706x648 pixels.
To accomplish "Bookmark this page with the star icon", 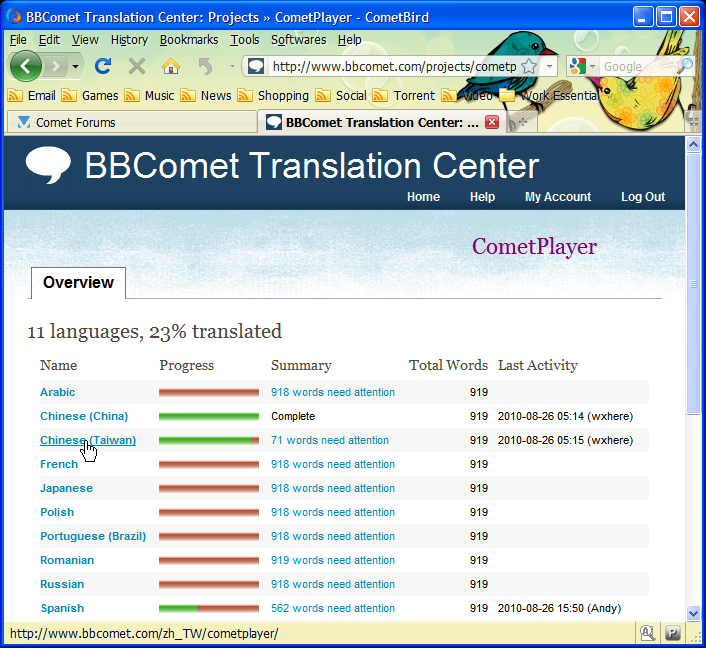I will coord(529,67).
